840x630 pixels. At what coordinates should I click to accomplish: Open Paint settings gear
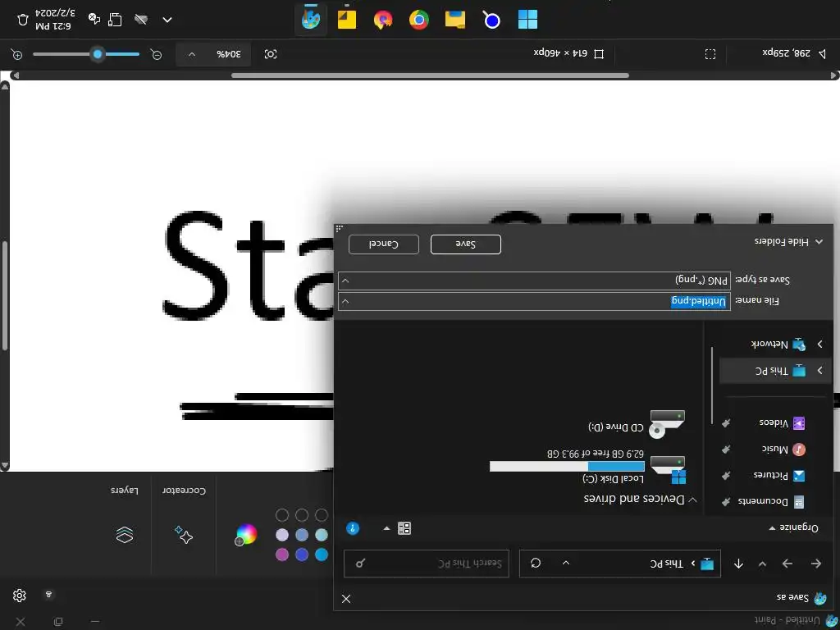pyautogui.click(x=20, y=596)
